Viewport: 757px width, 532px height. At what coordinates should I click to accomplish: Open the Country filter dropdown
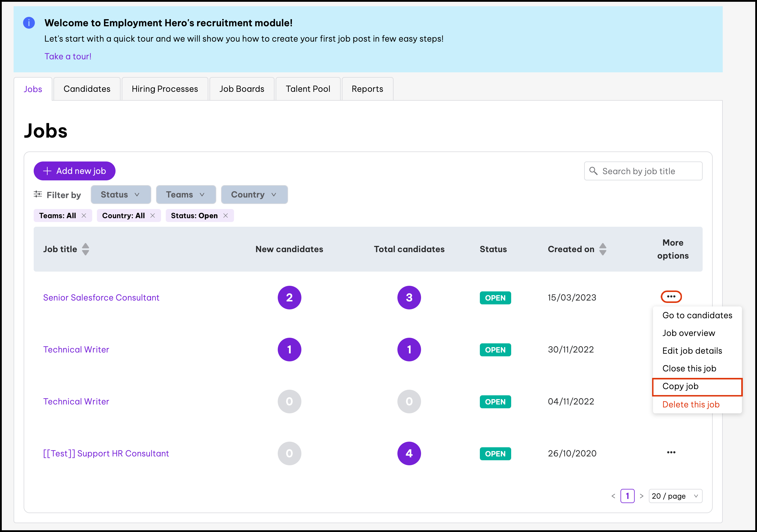(x=254, y=195)
